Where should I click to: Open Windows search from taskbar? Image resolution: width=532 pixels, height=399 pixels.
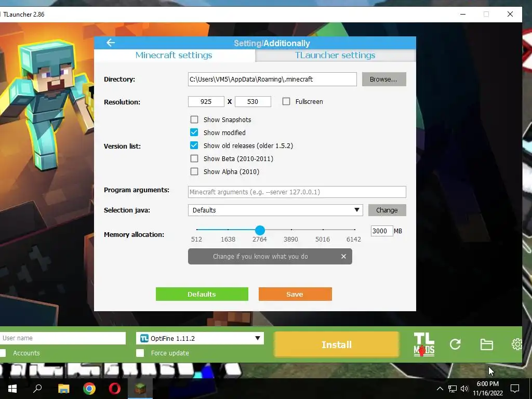point(37,389)
